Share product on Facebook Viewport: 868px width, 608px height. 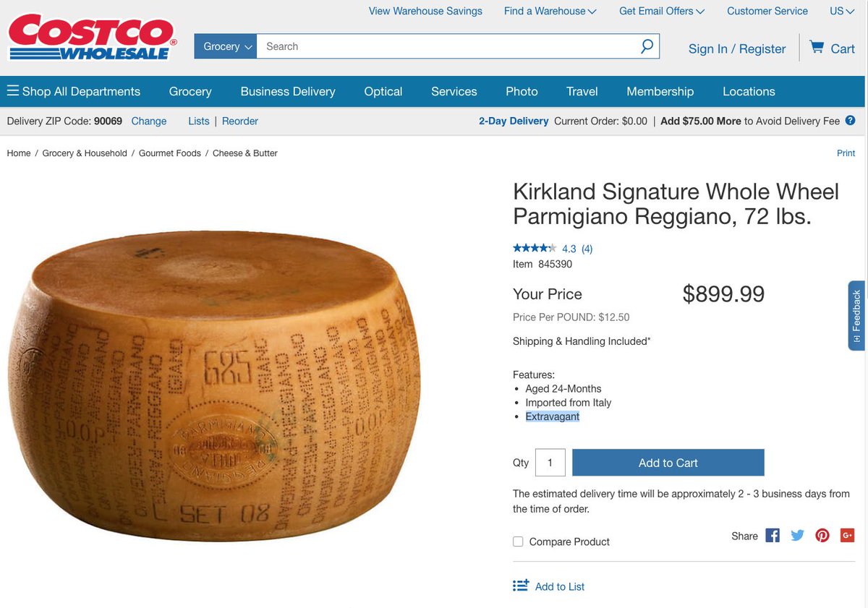[x=773, y=536]
